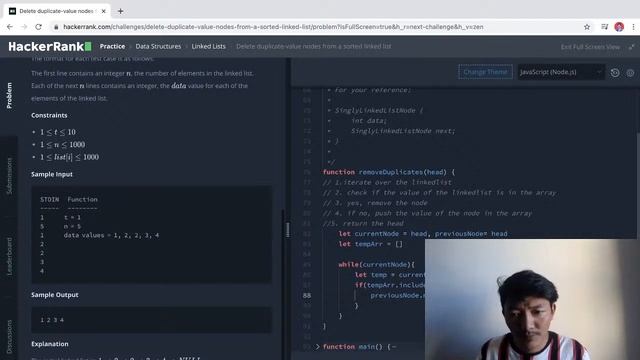This screenshot has height=360, width=640.
Task: Click the webcam video overlay
Action: [x=532, y=300]
